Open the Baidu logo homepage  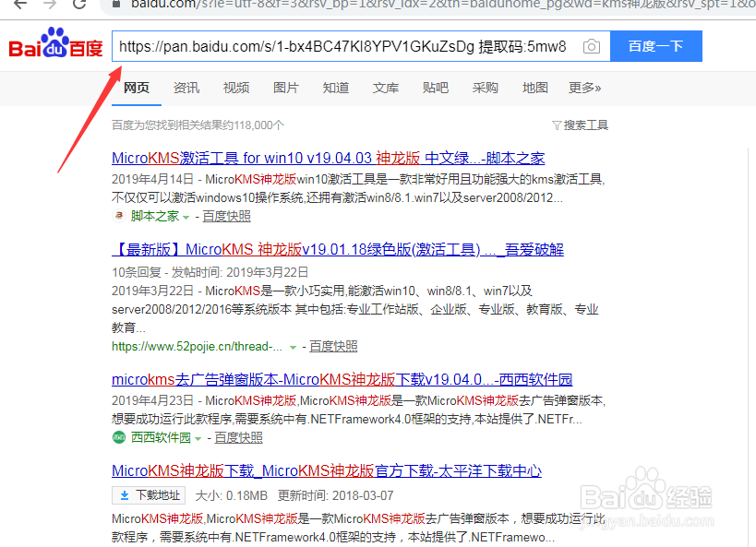(x=55, y=42)
